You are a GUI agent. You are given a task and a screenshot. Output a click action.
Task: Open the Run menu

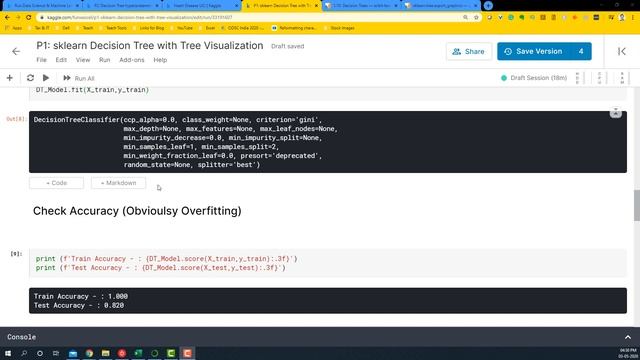(104, 60)
